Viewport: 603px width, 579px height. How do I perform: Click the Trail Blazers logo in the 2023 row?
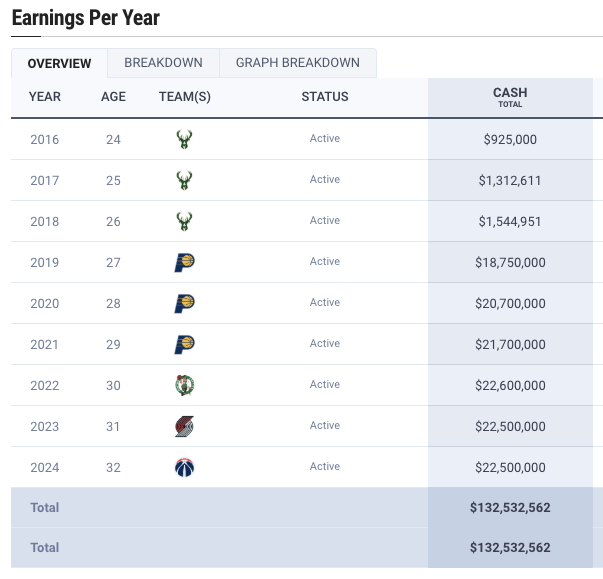tap(184, 427)
